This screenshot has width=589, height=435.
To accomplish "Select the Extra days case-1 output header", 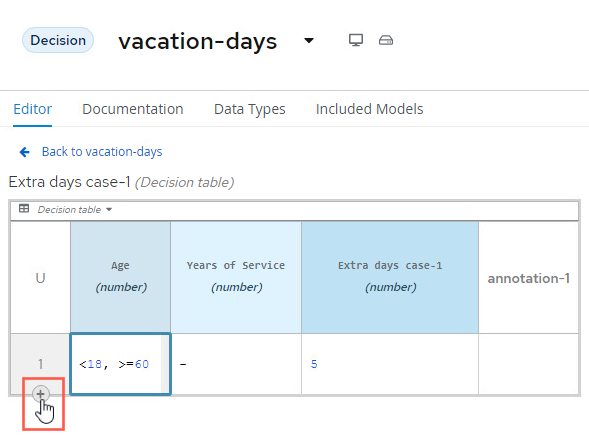I will pos(390,277).
